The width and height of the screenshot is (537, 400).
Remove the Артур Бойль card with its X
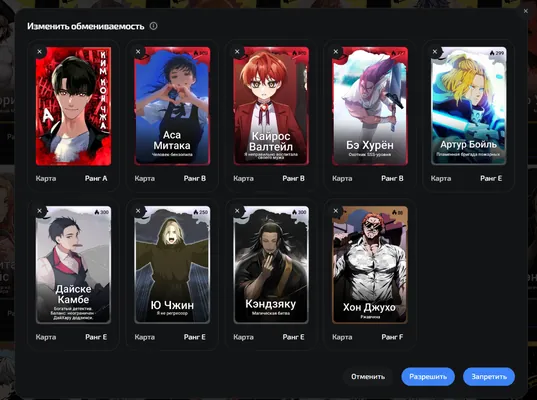pyautogui.click(x=435, y=51)
